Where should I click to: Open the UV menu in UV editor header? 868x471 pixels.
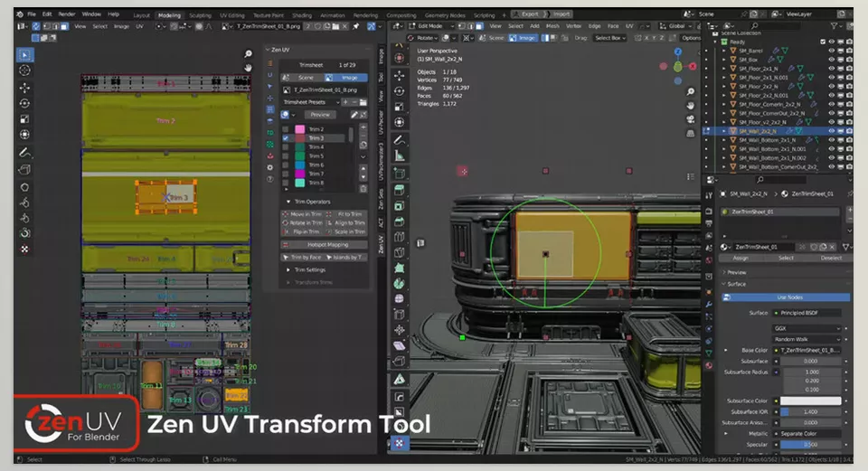[139, 26]
